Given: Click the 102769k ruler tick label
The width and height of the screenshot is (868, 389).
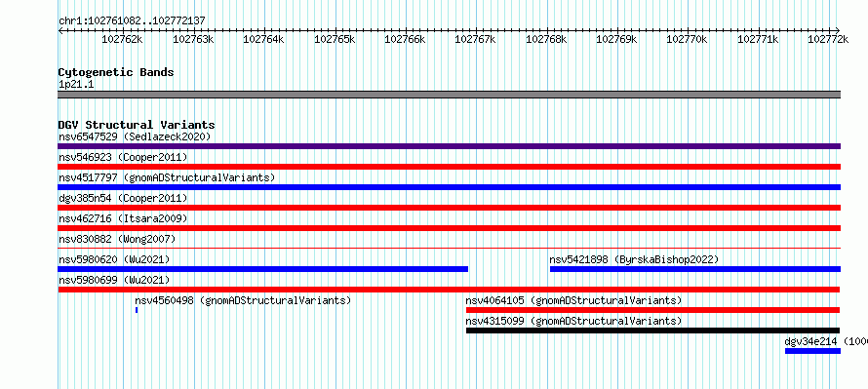Looking at the screenshot, I should (x=616, y=39).
